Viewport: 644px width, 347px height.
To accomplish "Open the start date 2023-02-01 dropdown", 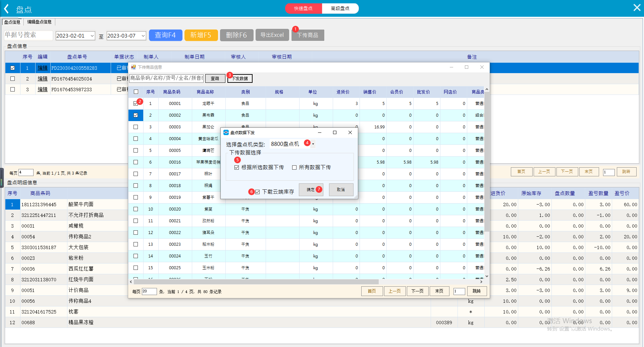I will pyautogui.click(x=93, y=36).
